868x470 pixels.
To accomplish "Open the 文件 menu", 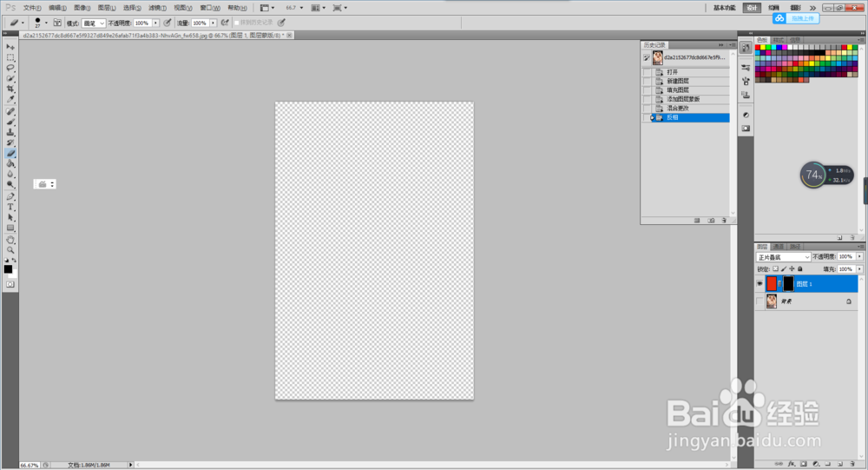I will coord(32,8).
